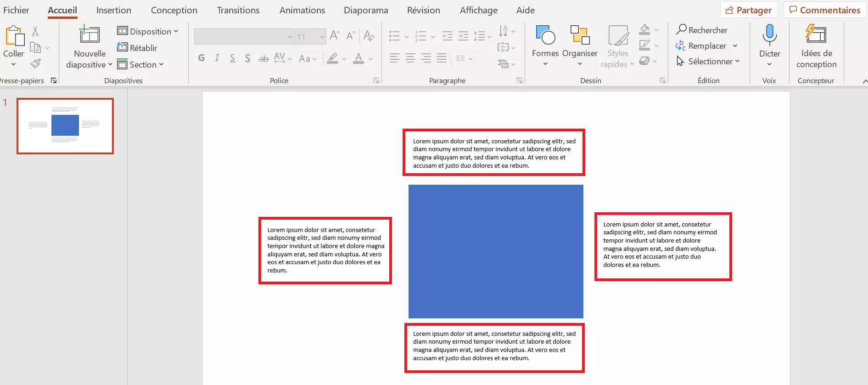Toggle italic I button
Viewport: 868px width, 385px height.
[x=217, y=58]
